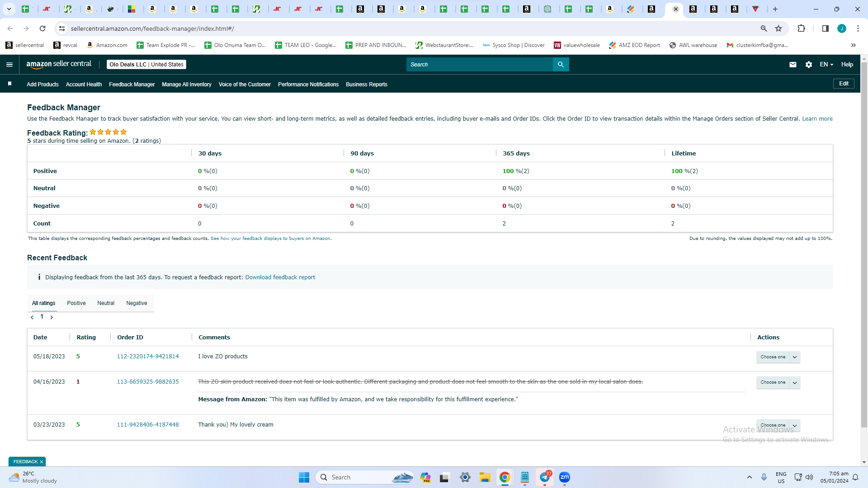Open Choose one dropdown for 03/23/2023 feedback

pos(778,425)
